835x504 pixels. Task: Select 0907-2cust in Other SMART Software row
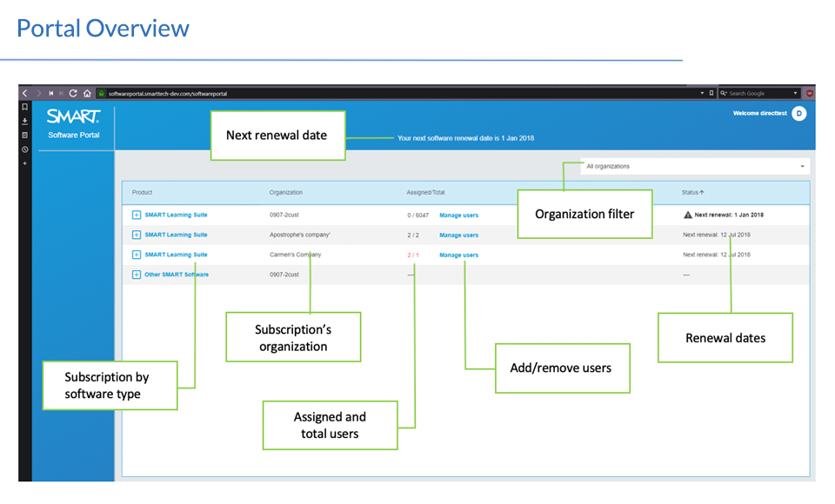(284, 275)
